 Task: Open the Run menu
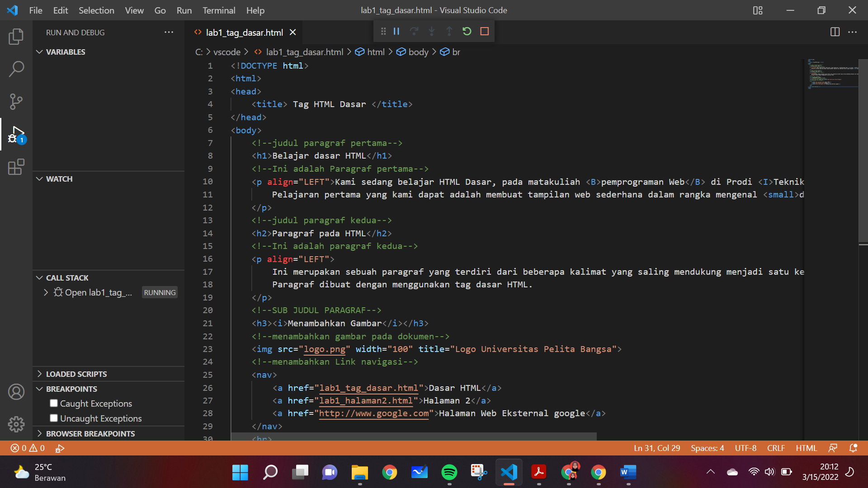184,10
